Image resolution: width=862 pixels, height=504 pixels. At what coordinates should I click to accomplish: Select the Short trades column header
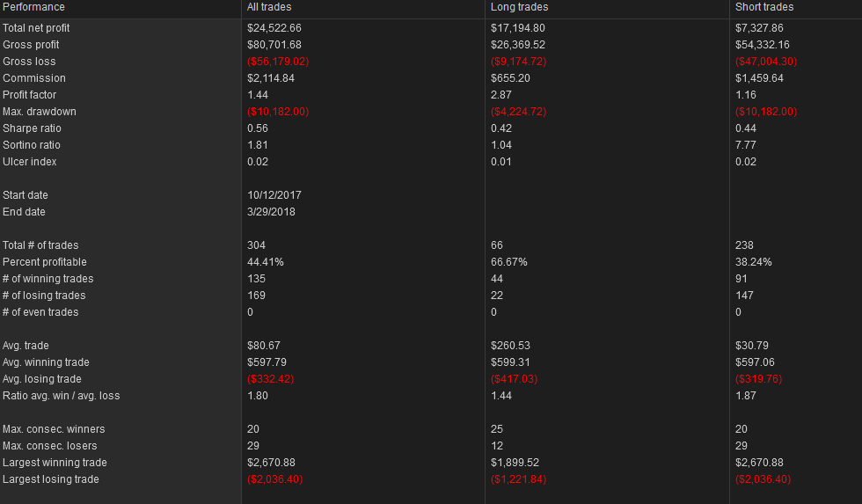[764, 7]
